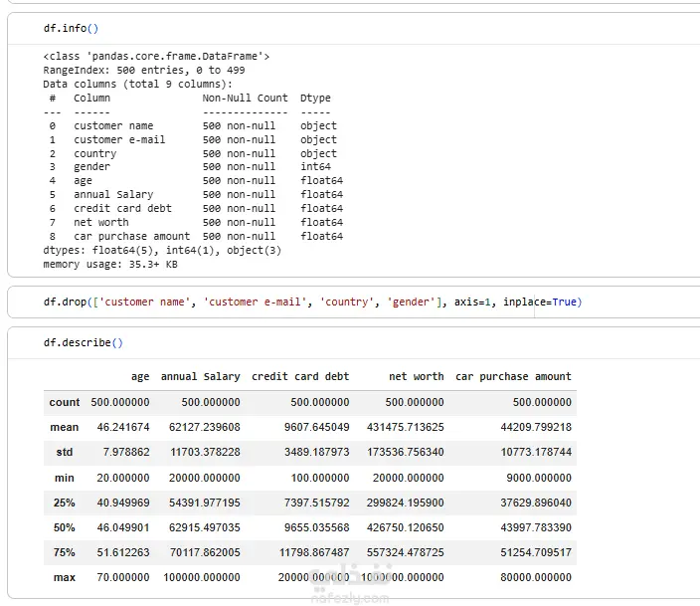700x606 pixels.
Task: Click the median value 43997.783390
Action: pyautogui.click(x=536, y=527)
